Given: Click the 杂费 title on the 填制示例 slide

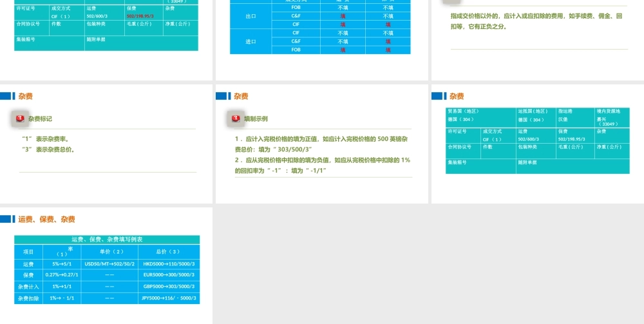Looking at the screenshot, I should click(x=241, y=97).
